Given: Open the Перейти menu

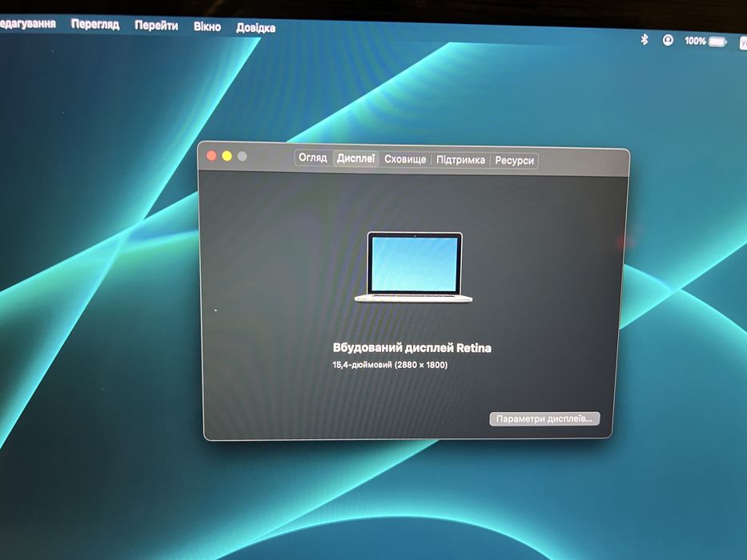Looking at the screenshot, I should click(156, 26).
